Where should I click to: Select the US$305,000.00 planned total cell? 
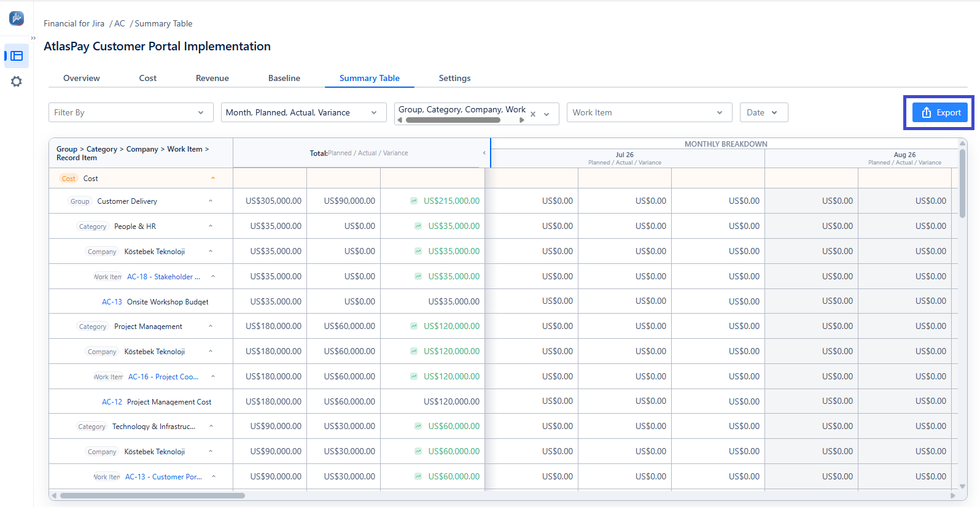tap(270, 201)
